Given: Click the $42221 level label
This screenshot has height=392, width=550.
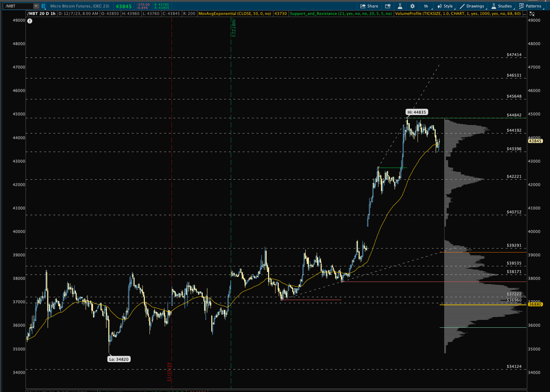Looking at the screenshot, I should (514, 177).
